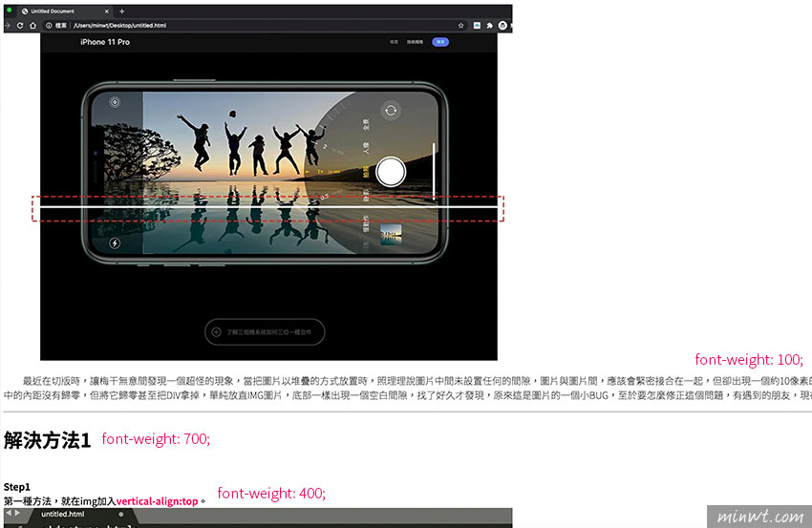Image resolution: width=812 pixels, height=528 pixels.
Task: Open the browser extensions puzzle icon
Action: tap(489, 26)
